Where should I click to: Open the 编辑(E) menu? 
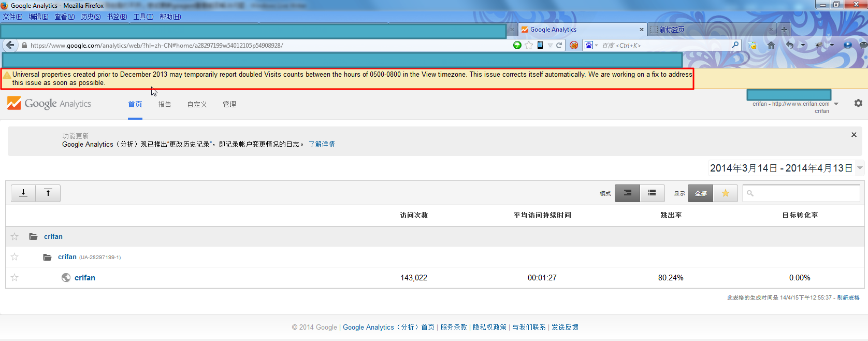(38, 17)
